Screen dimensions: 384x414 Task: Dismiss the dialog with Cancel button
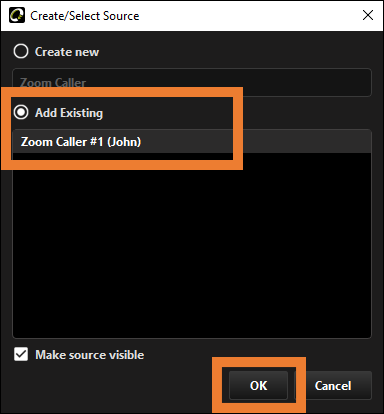333,385
